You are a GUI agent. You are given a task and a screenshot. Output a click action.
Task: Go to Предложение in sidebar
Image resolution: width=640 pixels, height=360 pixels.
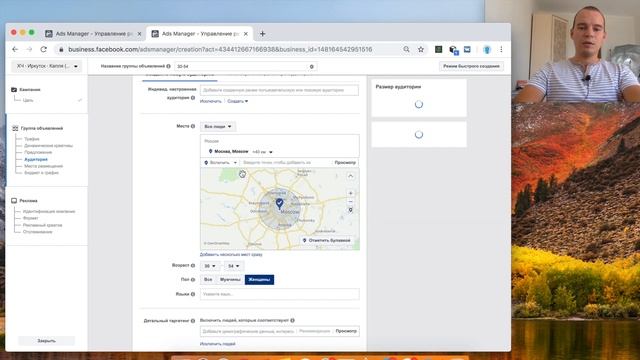pyautogui.click(x=38, y=152)
